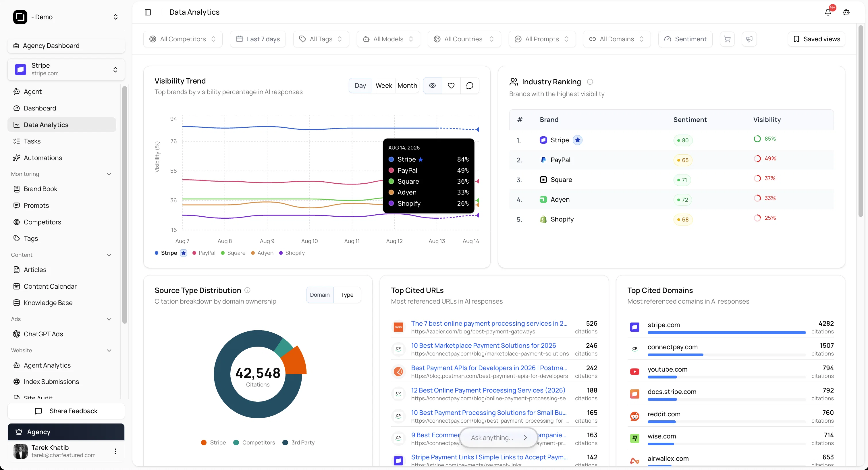This screenshot has width=868, height=470.
Task: Toggle PayPal series in chart legend
Action: (x=204, y=253)
